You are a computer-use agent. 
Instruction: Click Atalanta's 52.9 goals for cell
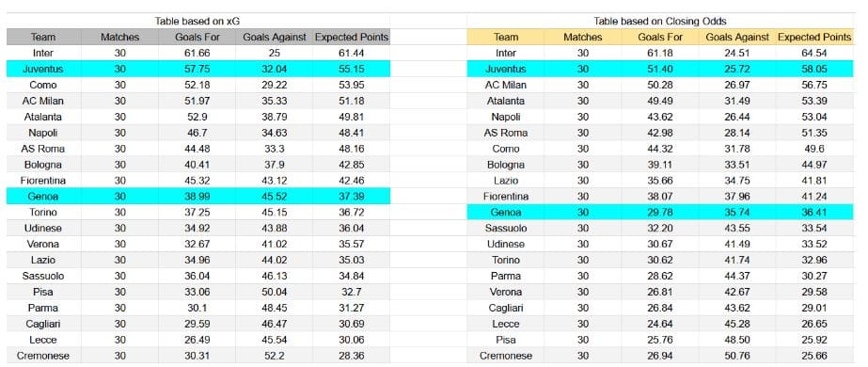coord(197,117)
